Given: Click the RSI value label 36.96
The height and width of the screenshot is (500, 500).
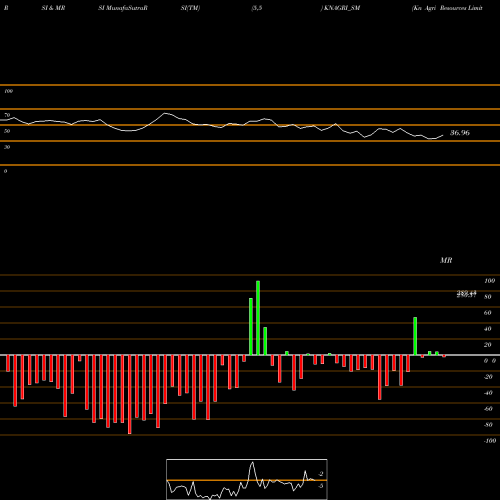Looking at the screenshot, I should coord(460,133).
